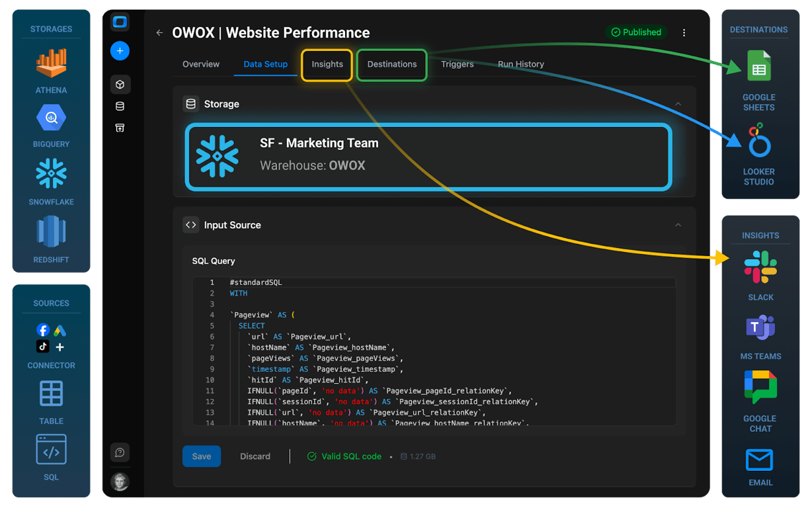Image resolution: width=812 pixels, height=508 pixels.
Task: Click the CONNECTOR label in Sources panel
Action: (x=51, y=365)
